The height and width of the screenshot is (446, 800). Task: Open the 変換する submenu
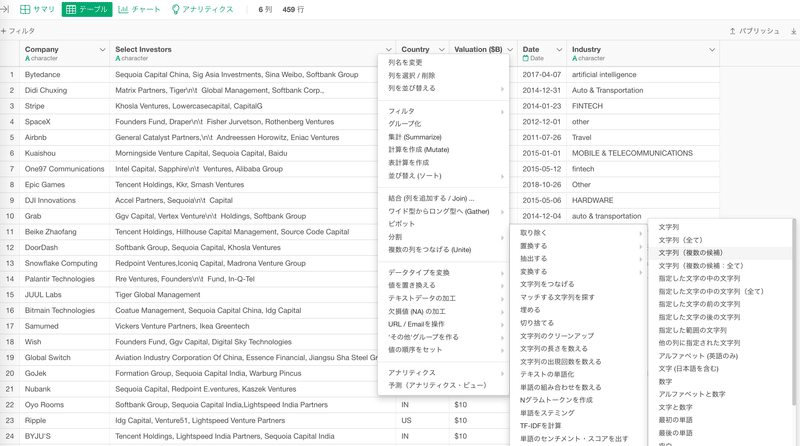[579, 271]
